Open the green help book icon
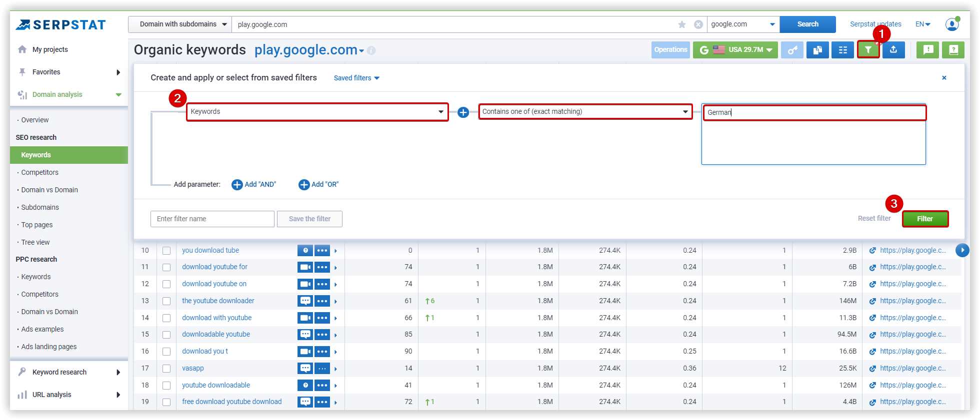Screen dimensions: 980x420 point(953,50)
